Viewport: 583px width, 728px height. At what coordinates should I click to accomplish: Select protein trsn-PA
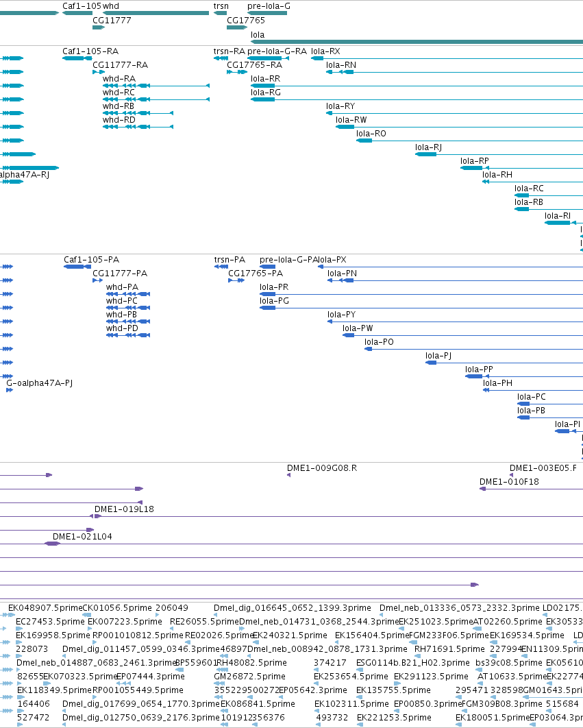(x=230, y=260)
